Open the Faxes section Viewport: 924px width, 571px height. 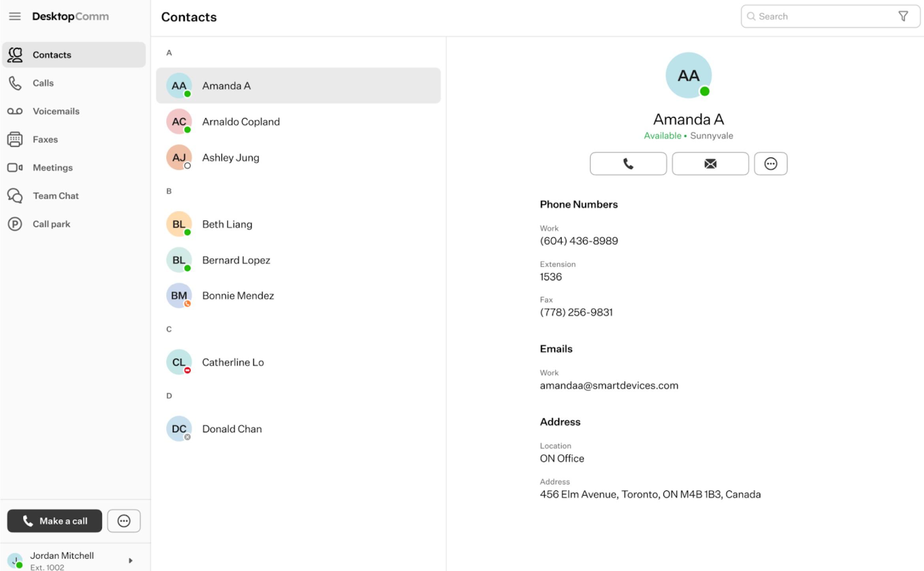pos(74,139)
